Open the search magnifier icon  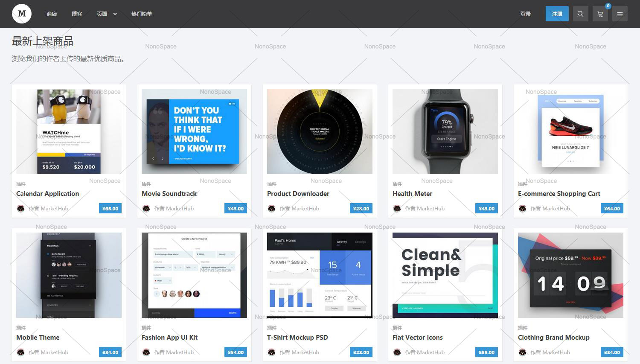(x=580, y=14)
